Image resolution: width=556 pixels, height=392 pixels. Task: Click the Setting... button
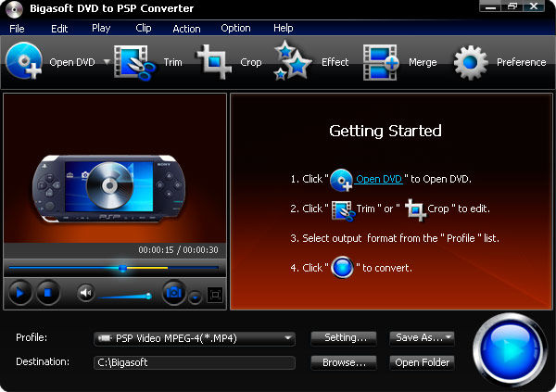point(344,337)
